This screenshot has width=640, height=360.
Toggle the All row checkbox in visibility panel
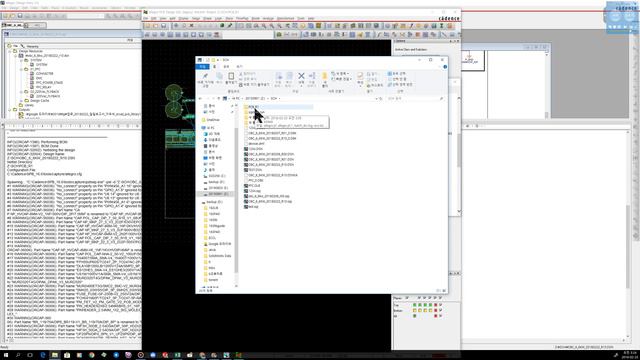click(x=440, y=316)
